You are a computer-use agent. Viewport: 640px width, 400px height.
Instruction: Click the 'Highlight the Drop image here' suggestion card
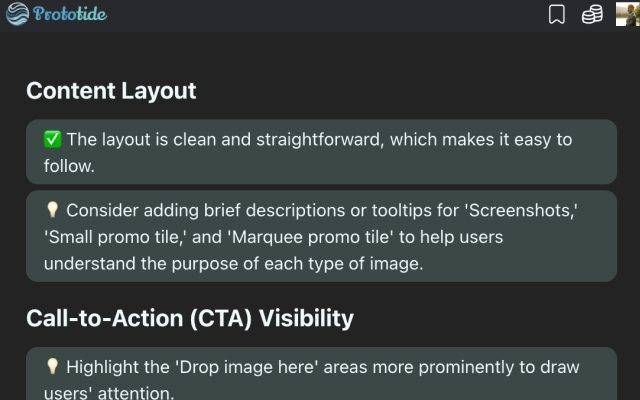(321, 374)
